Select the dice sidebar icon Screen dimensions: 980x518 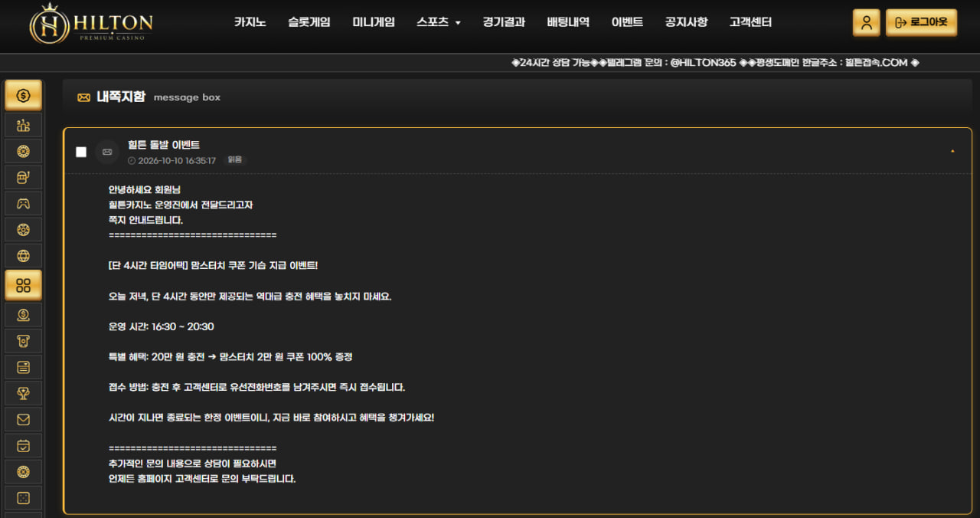pos(23,498)
